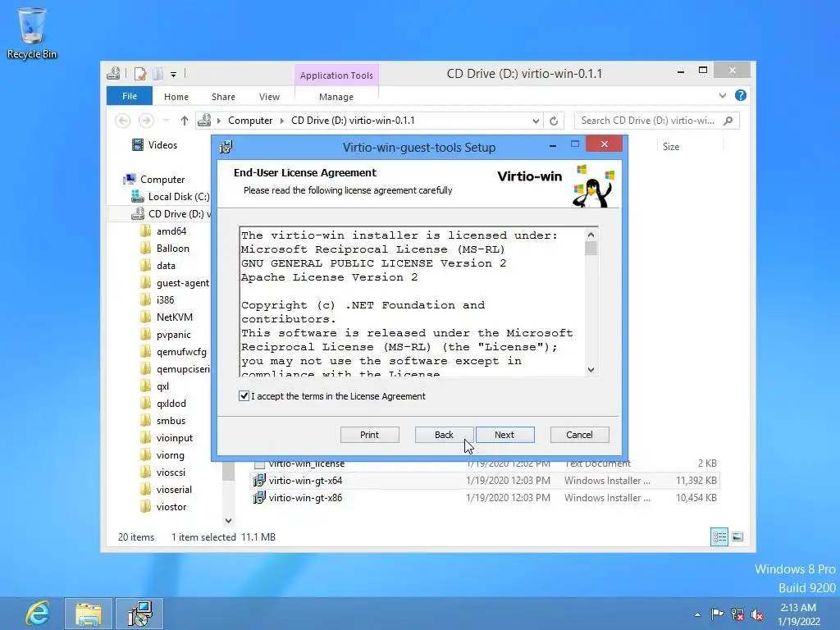Image resolution: width=840 pixels, height=630 pixels.
Task: Select Computer in the navigation tree
Action: (x=154, y=180)
